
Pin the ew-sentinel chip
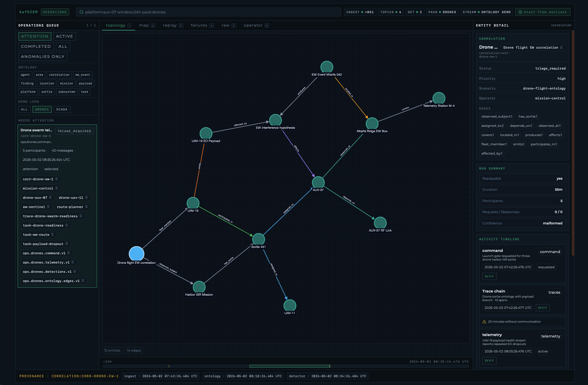(48, 207)
